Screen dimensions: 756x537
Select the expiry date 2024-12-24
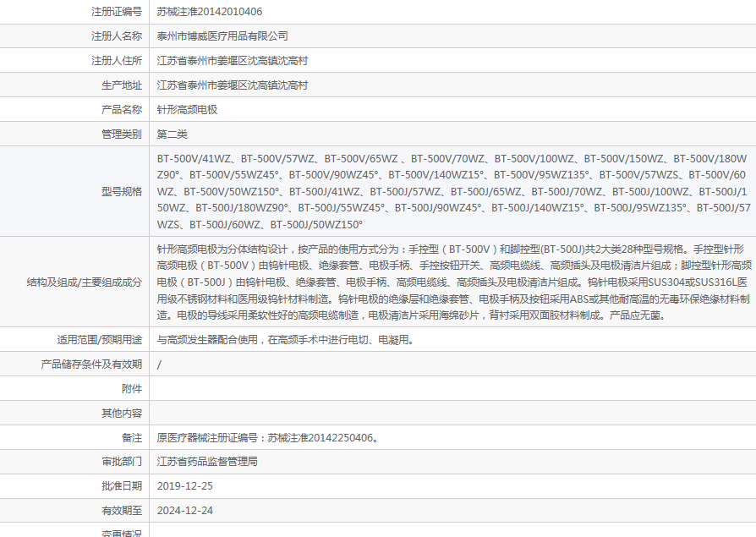coord(184,511)
